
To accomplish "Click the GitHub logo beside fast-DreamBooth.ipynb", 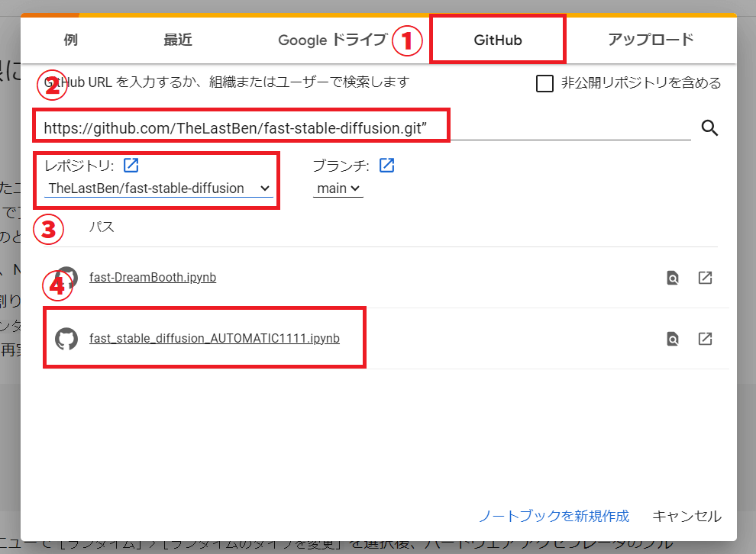I will 66,277.
